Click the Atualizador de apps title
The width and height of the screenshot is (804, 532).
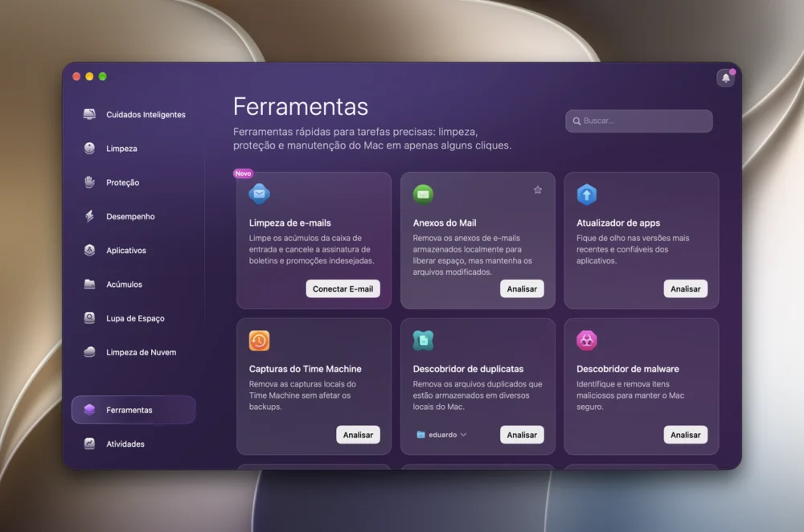pyautogui.click(x=618, y=223)
